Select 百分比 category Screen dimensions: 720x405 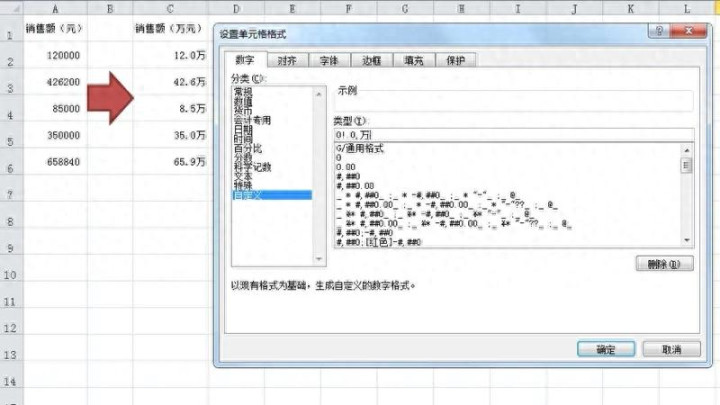coord(272,148)
